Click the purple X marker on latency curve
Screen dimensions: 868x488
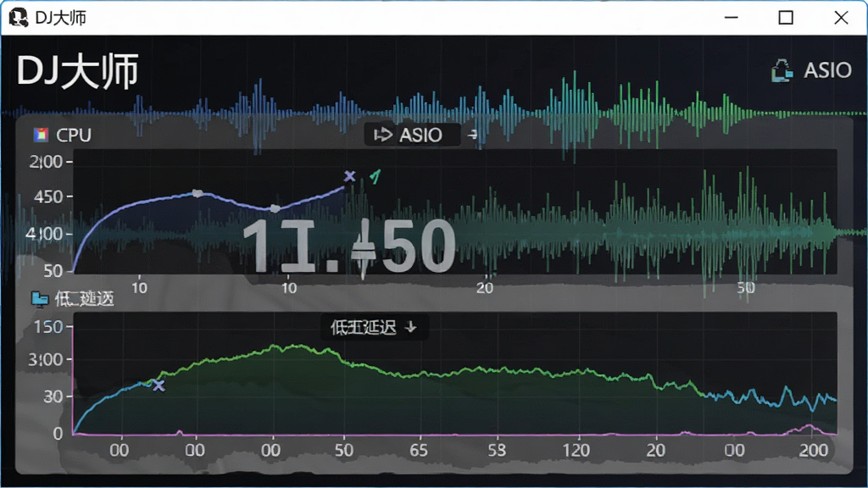[159, 385]
